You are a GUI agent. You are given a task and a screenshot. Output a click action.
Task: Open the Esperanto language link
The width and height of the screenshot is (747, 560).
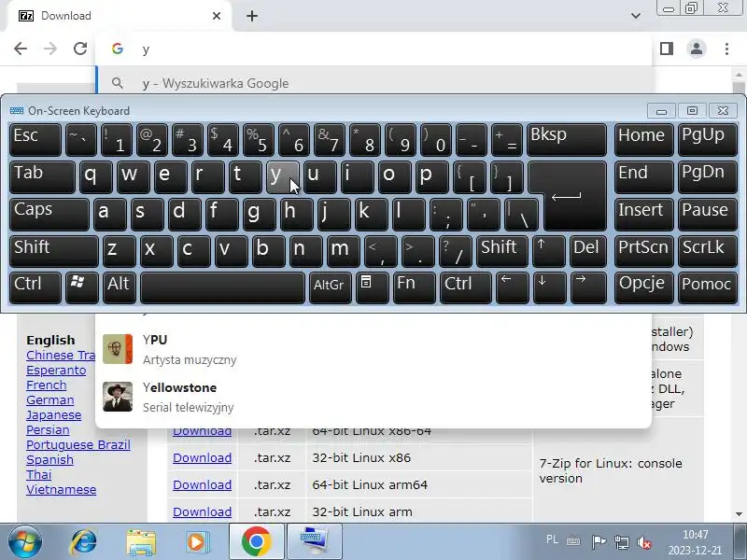56,370
